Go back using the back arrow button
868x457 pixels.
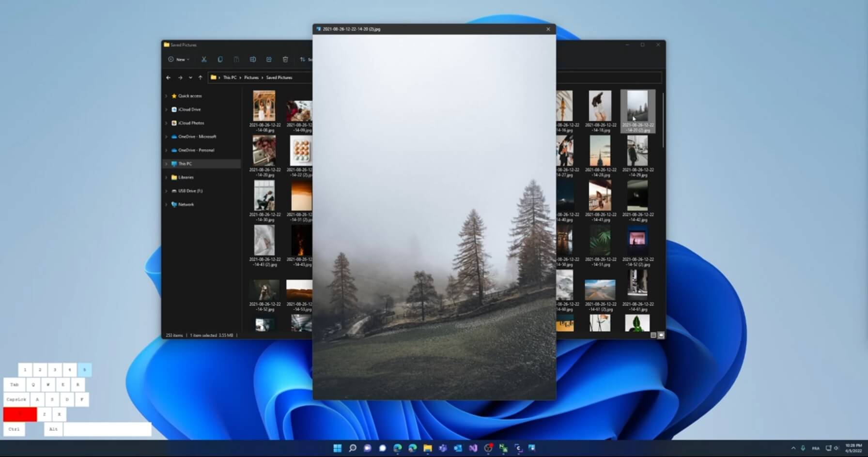click(x=168, y=77)
